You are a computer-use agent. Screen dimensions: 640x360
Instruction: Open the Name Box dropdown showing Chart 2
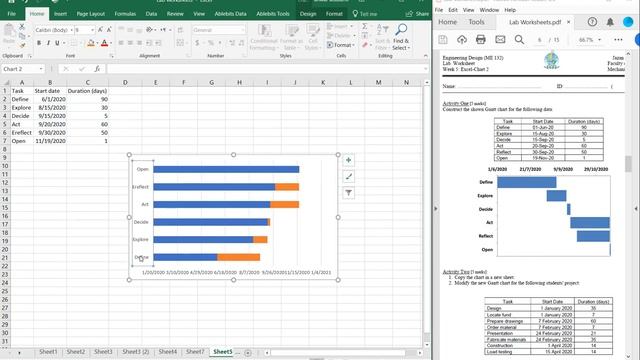[x=41, y=69]
